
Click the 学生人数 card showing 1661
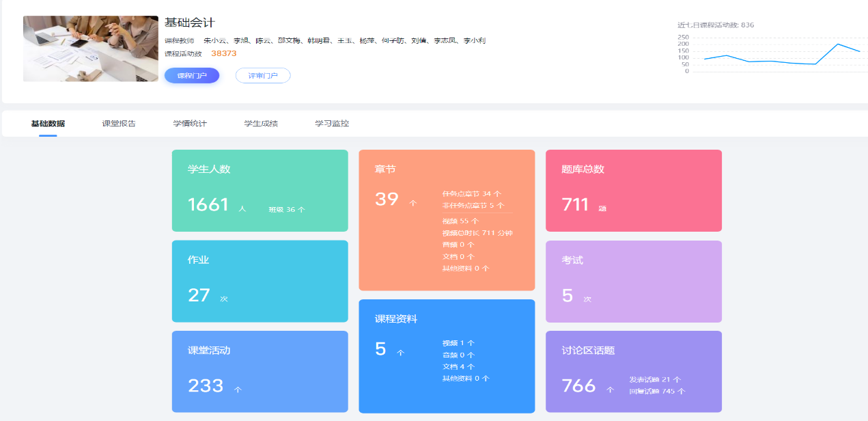[x=260, y=191]
